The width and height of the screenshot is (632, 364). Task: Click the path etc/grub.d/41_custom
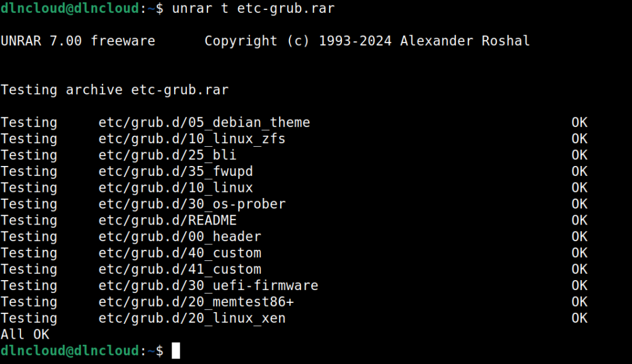tap(180, 269)
